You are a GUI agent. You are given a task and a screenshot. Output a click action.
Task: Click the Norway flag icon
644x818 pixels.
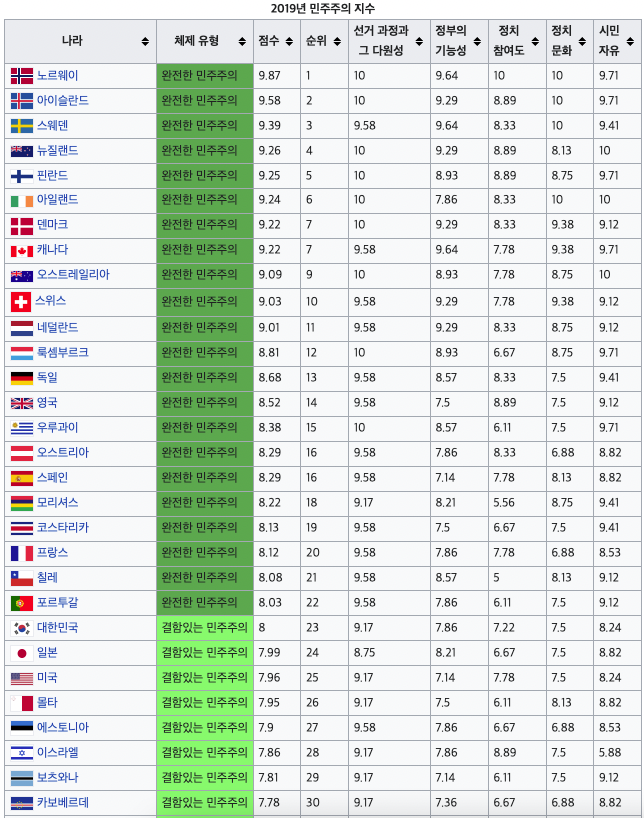(21, 76)
